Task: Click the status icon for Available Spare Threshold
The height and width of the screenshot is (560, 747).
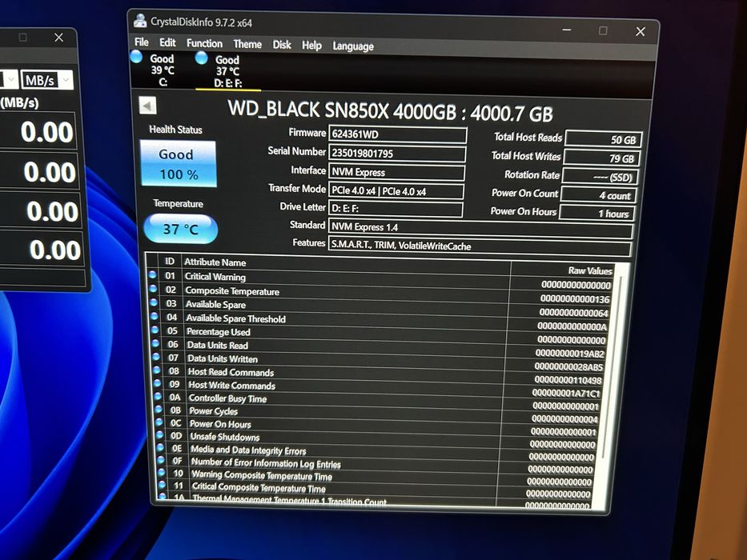Action: [155, 316]
